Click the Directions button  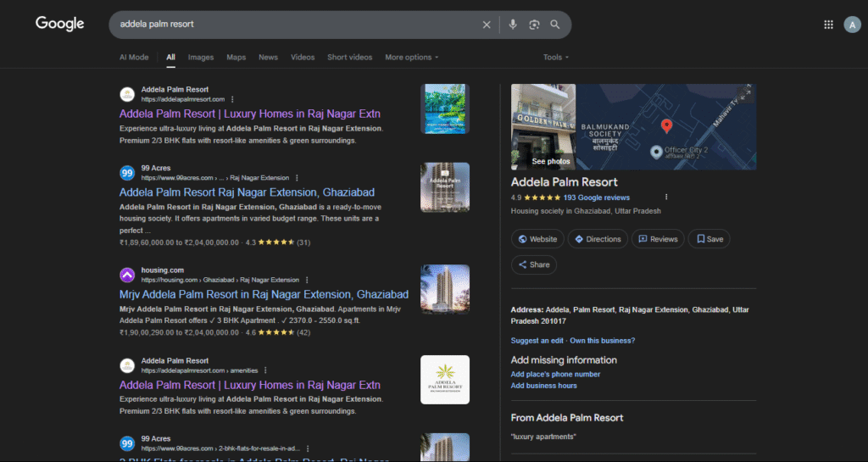pyautogui.click(x=598, y=239)
